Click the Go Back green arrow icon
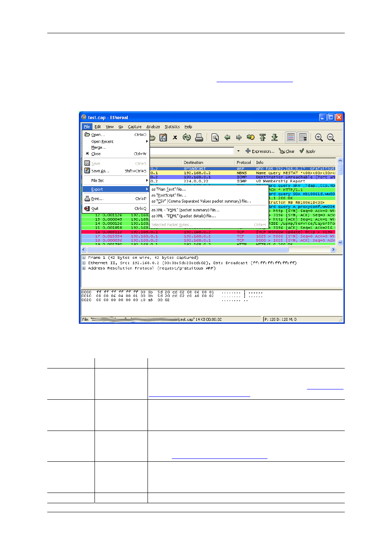Viewport: 392px width, 555px height. 227,138
